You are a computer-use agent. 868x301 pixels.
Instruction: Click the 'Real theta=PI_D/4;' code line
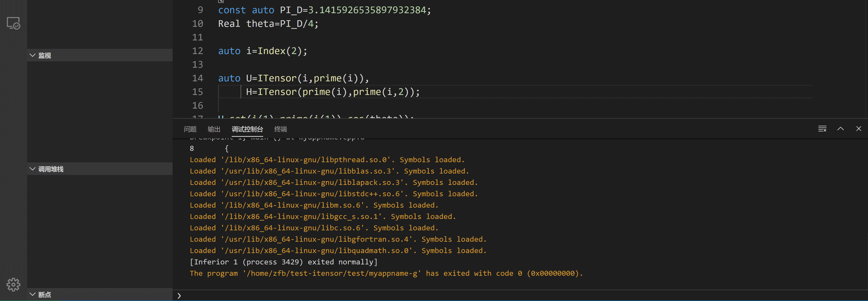tap(268, 24)
